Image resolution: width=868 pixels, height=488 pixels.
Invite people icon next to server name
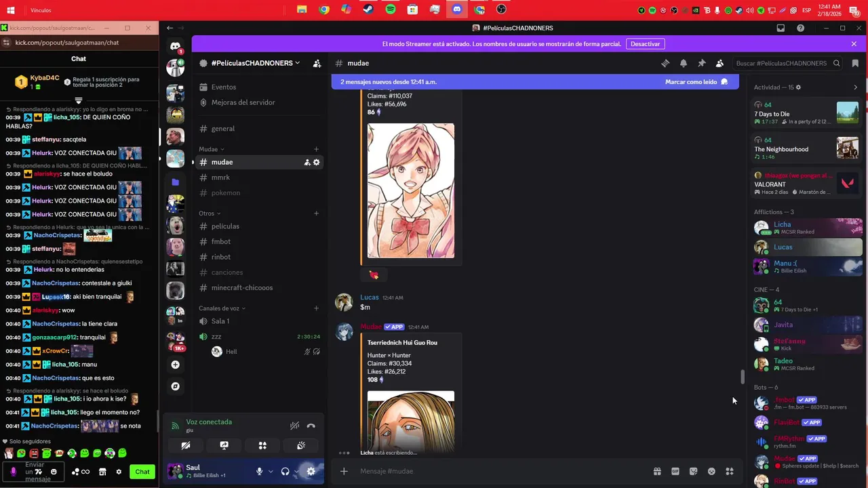[x=317, y=63]
